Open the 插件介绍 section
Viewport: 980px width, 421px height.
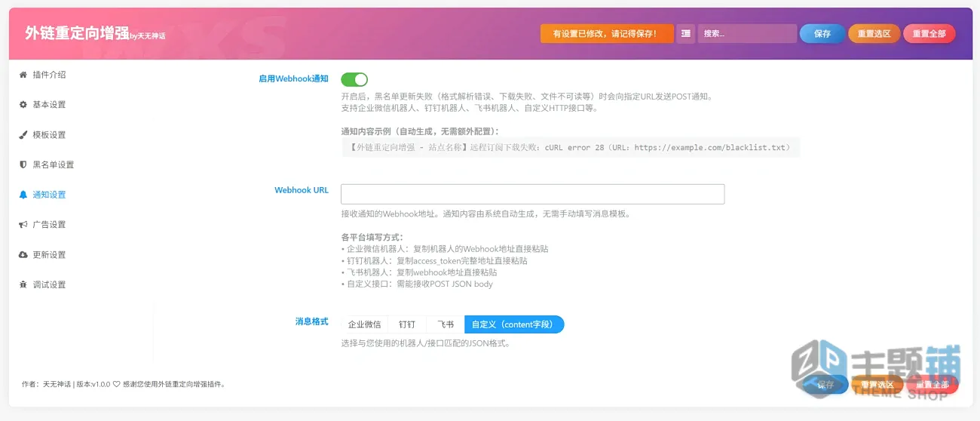pyautogui.click(x=49, y=75)
